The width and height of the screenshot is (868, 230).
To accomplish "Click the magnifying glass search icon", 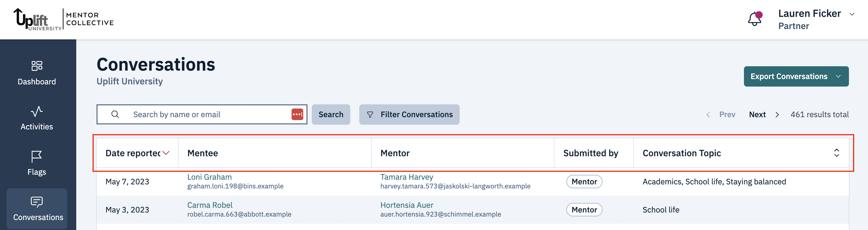I will click(115, 114).
